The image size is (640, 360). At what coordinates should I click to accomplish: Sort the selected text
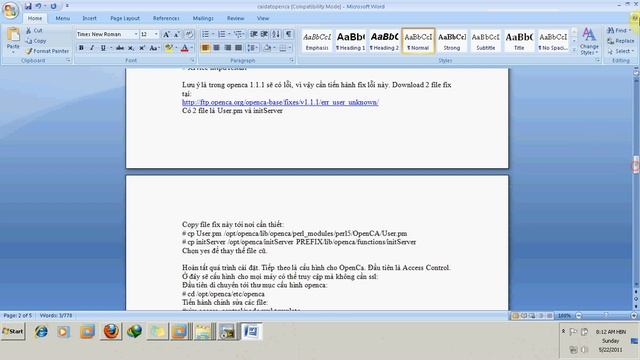(276, 34)
